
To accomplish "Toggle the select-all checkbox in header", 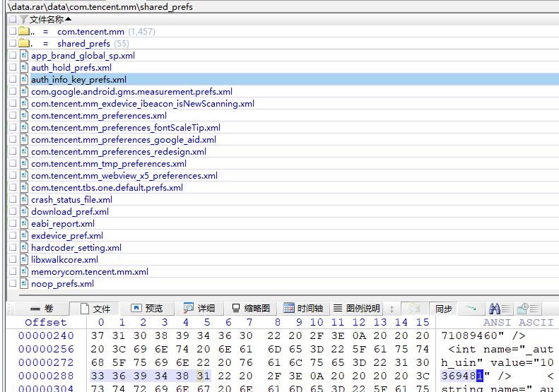I will 13,20.
